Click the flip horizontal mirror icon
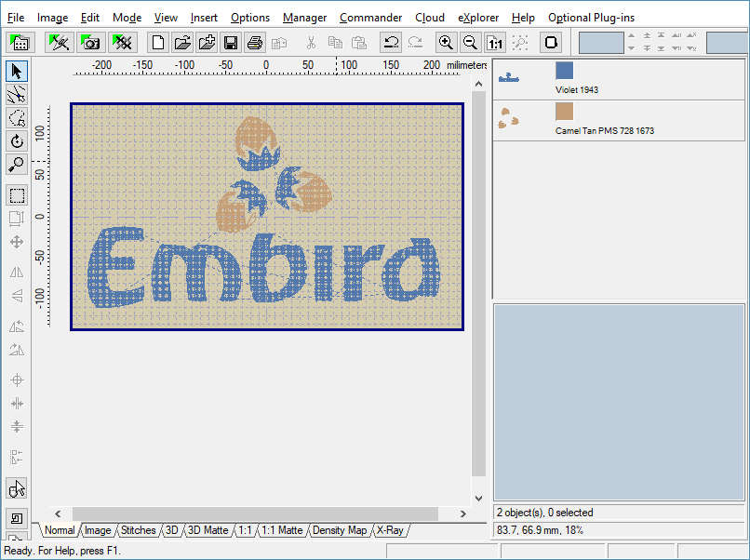 click(x=17, y=273)
